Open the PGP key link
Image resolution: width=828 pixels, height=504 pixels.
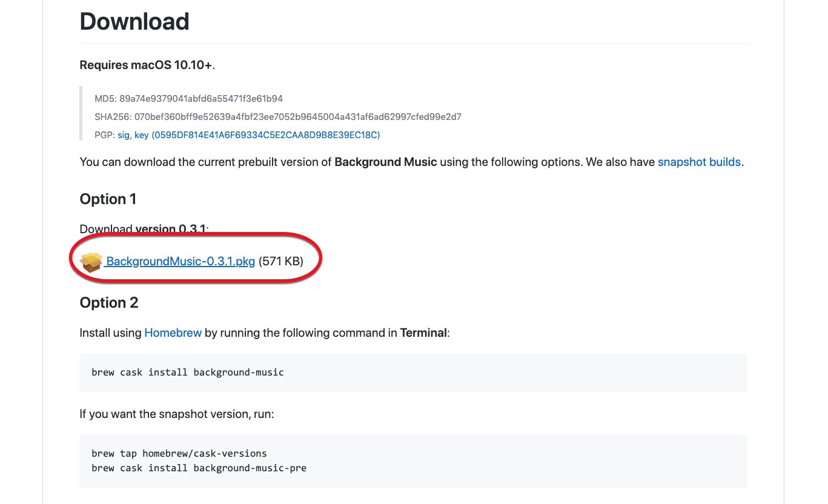coord(141,135)
